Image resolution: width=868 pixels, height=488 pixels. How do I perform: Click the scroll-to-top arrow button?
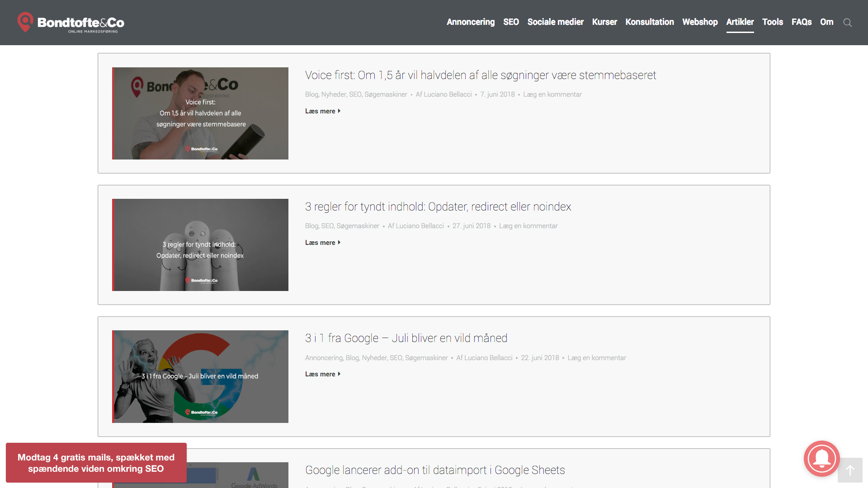tap(850, 470)
